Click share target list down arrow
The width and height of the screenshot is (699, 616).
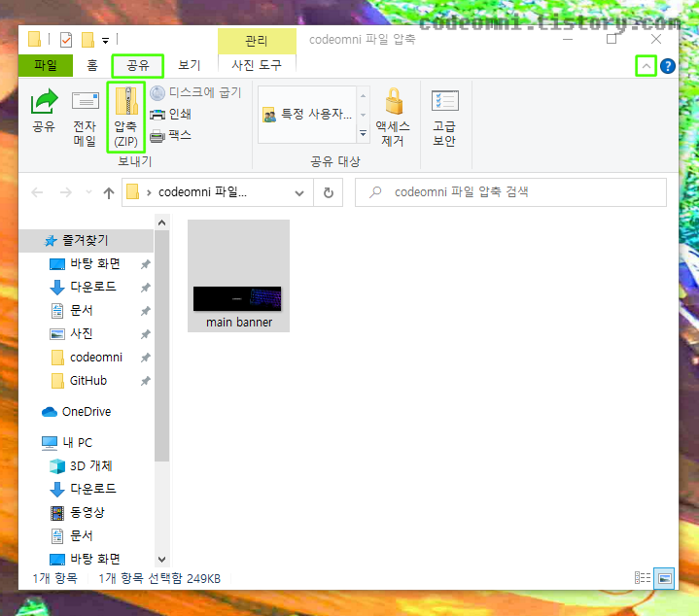pyautogui.click(x=364, y=115)
